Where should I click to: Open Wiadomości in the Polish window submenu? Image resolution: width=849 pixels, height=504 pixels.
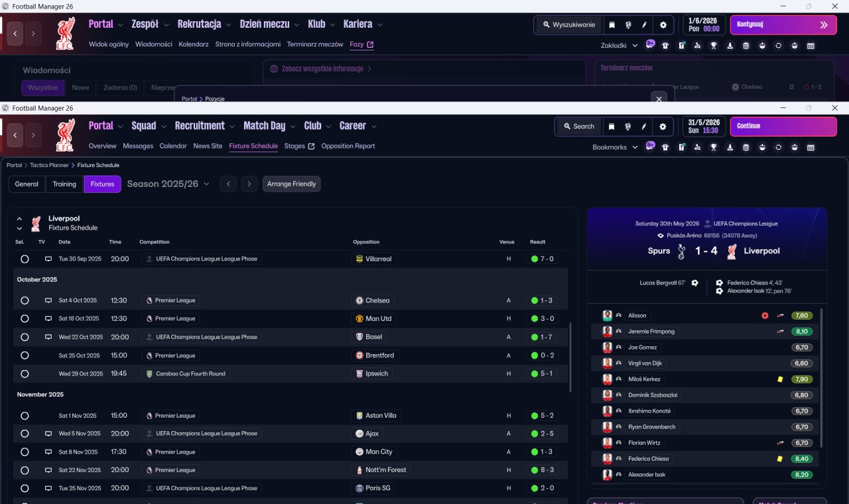154,44
